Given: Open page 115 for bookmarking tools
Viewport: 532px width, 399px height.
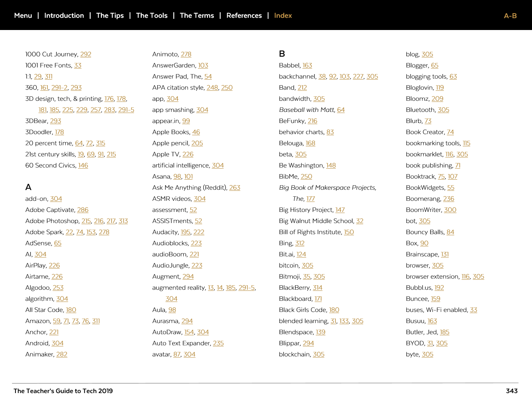Looking at the screenshot, I should pos(466,143).
